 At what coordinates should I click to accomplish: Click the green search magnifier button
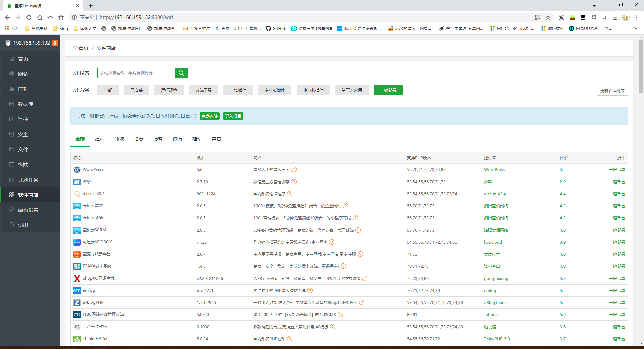click(x=181, y=73)
